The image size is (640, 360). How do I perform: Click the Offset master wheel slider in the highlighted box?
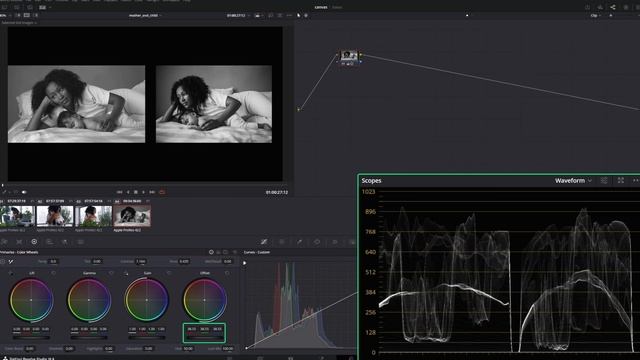coord(204,338)
